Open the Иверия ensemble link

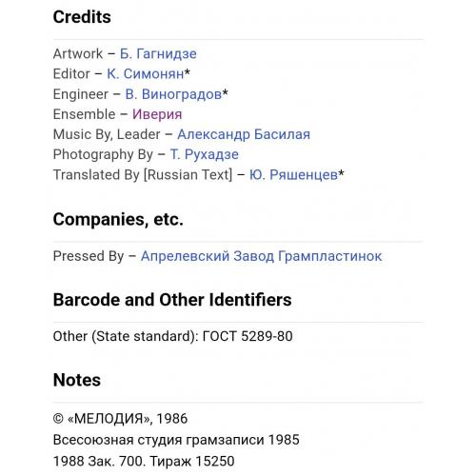click(x=157, y=114)
